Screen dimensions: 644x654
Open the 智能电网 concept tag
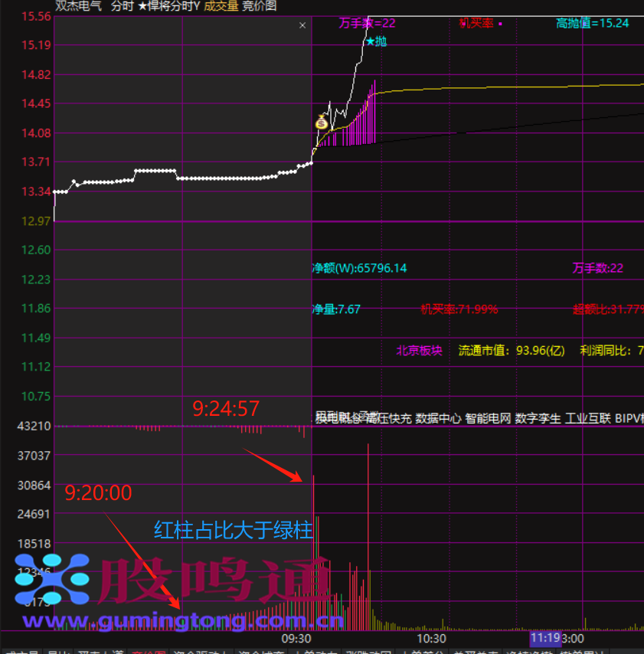click(488, 418)
